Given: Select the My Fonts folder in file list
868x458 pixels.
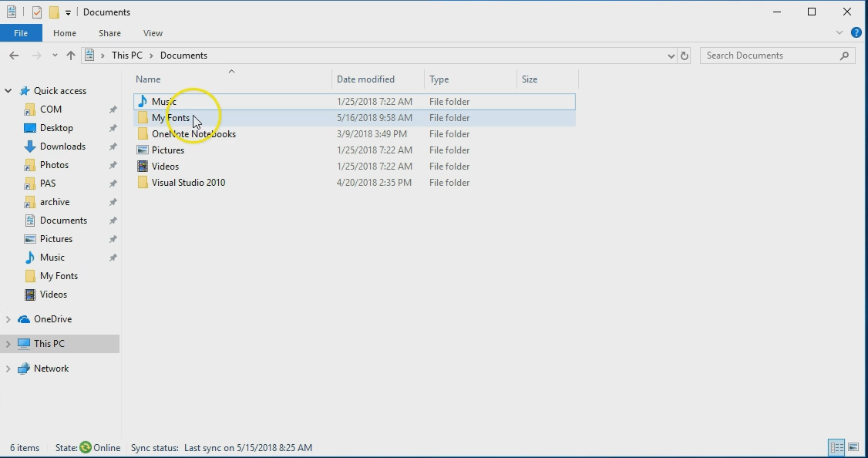Looking at the screenshot, I should [x=355, y=117].
